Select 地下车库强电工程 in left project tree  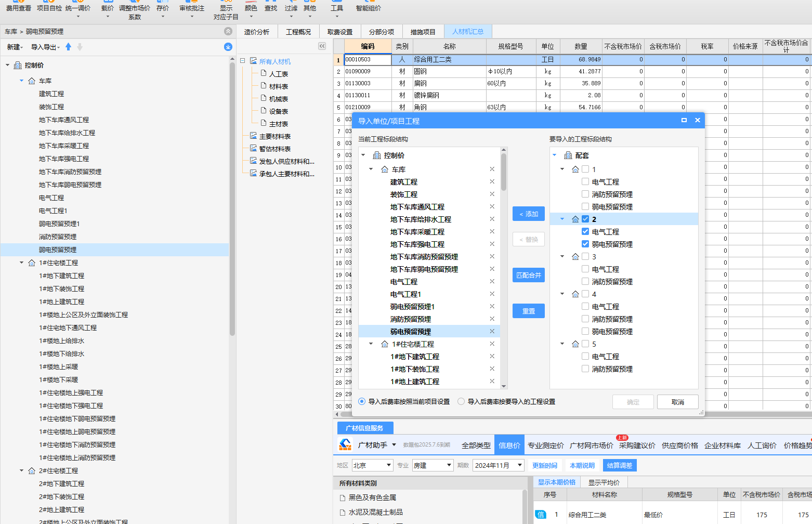click(64, 159)
